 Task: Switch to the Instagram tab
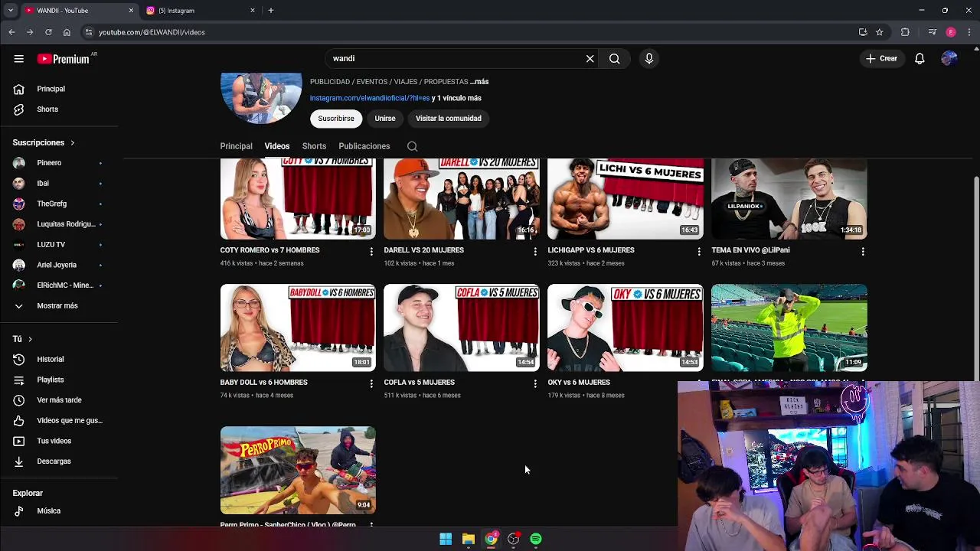(199, 11)
